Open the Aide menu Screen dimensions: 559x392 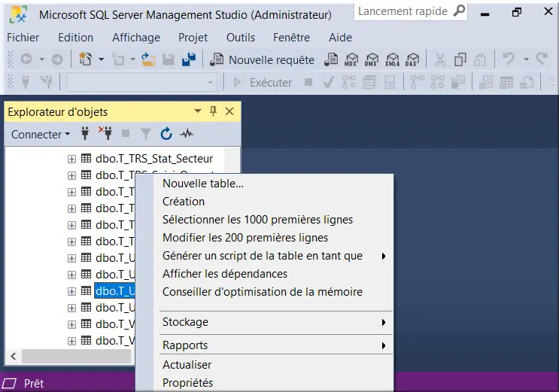341,38
